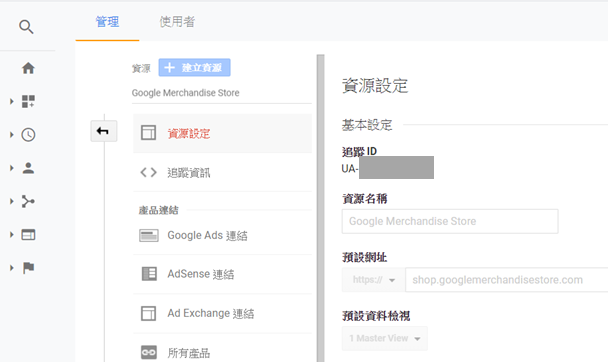
Task: Go to Home via house icon
Action: [28, 68]
